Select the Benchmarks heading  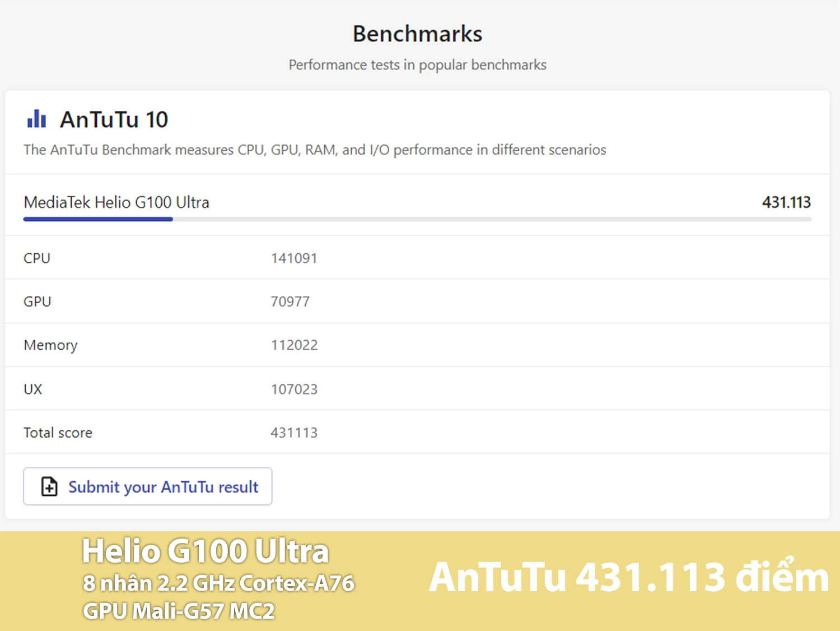(x=417, y=34)
